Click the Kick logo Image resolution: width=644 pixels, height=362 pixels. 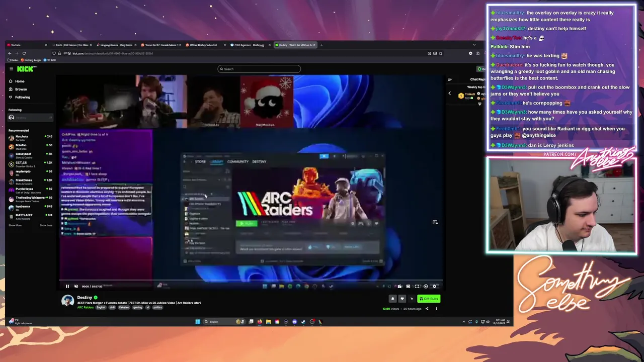point(26,69)
